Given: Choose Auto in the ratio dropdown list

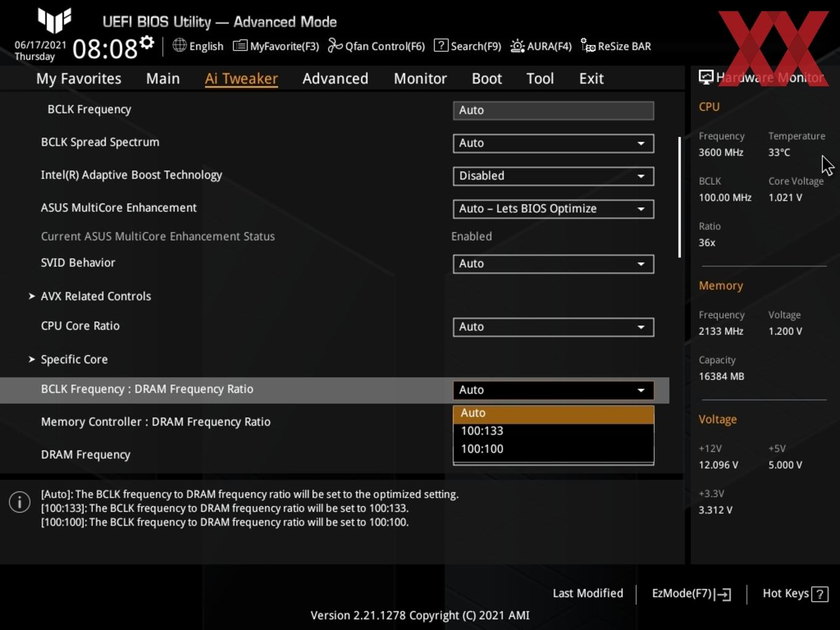Looking at the screenshot, I should point(553,413).
